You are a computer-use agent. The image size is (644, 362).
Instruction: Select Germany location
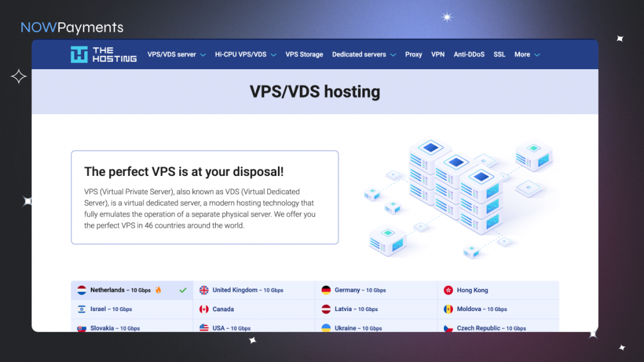[x=376, y=290]
